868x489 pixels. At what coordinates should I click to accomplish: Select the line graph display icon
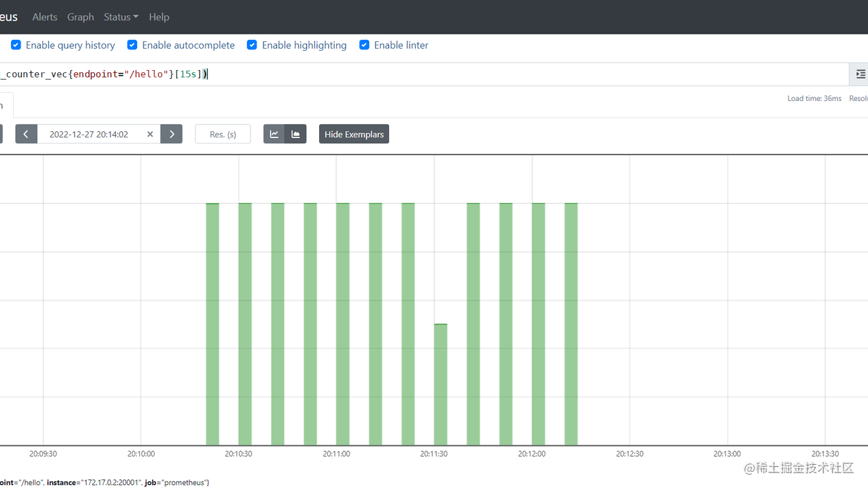[274, 133]
